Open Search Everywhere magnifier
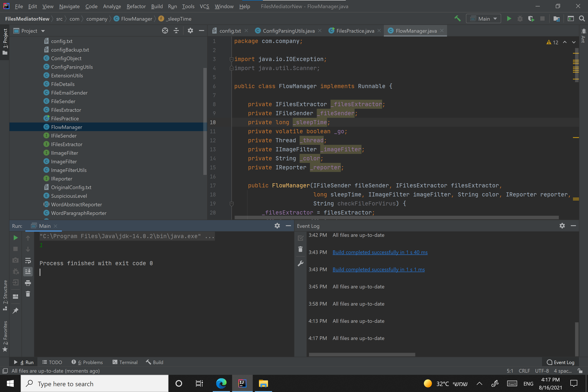This screenshot has width=588, height=392. pos(582,18)
